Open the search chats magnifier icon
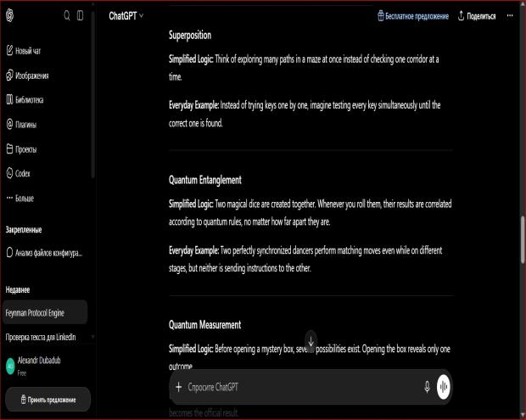This screenshot has height=420, width=526. pos(67,15)
